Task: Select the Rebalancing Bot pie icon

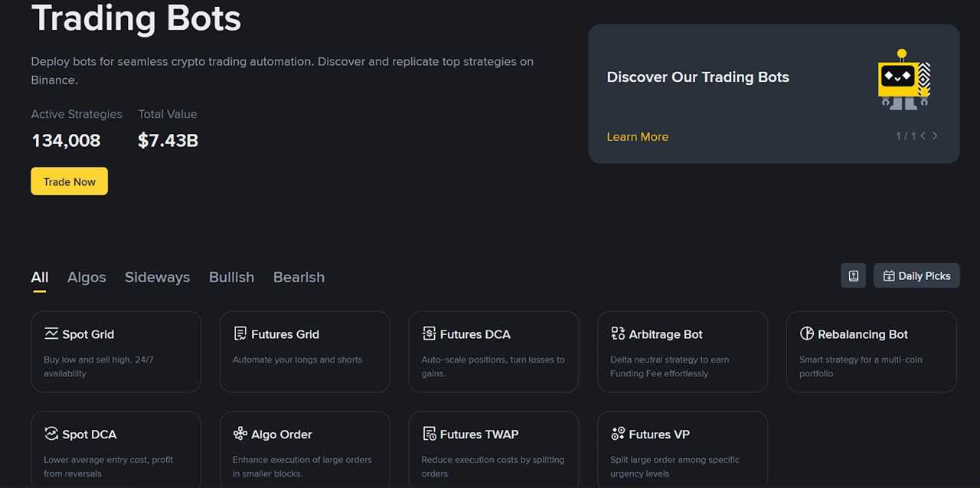Action: click(807, 333)
